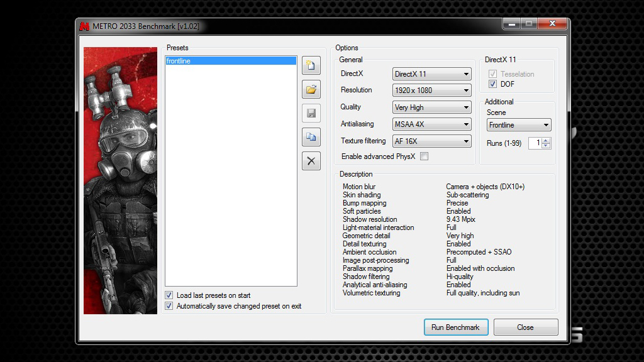Screen dimensions: 644x362
Task: Click the Full quality, including sun text
Action: [483, 293]
